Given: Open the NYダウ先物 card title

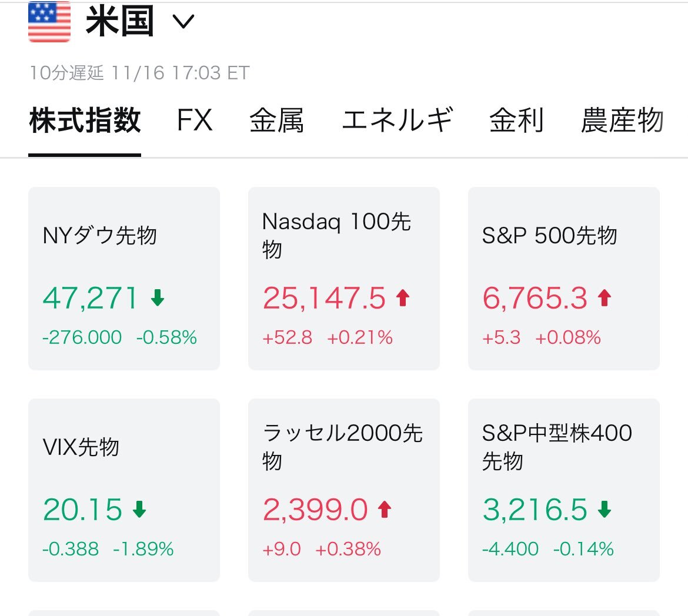Looking at the screenshot, I should click(100, 236).
